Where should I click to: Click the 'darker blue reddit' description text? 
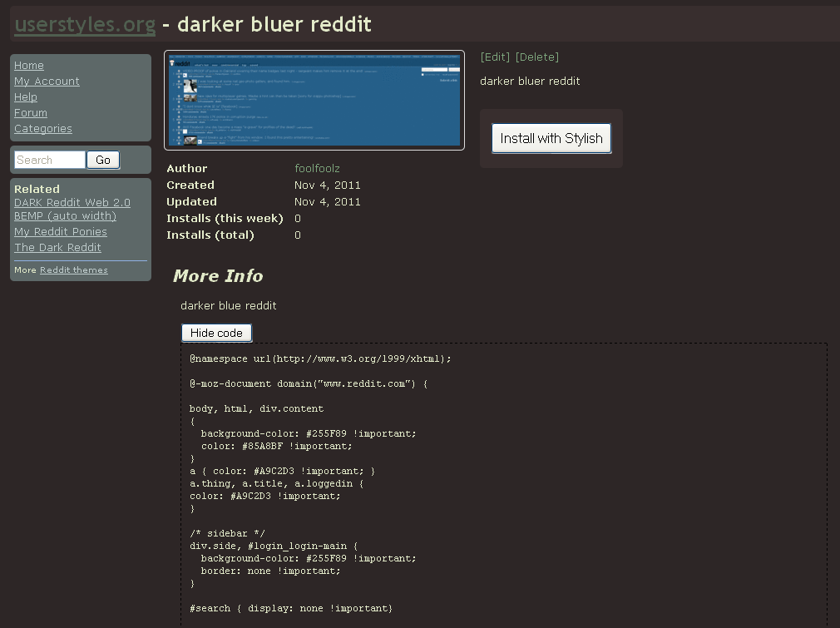point(229,305)
